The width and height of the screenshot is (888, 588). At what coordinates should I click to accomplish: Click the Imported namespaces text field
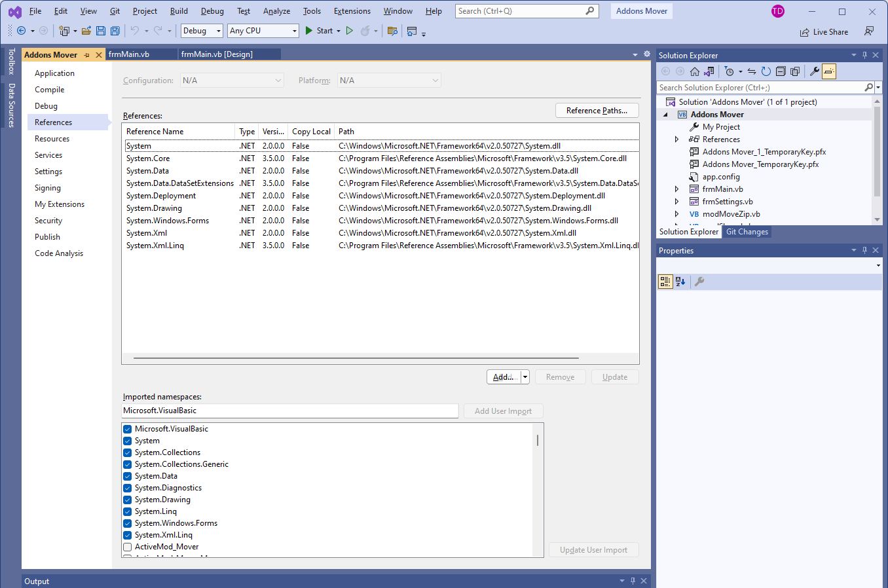(x=290, y=411)
